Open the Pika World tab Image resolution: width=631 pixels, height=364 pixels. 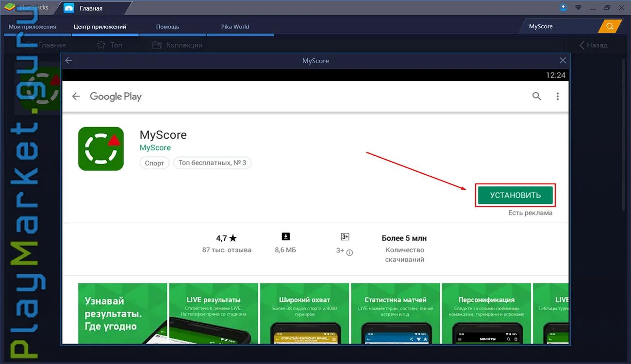(235, 27)
